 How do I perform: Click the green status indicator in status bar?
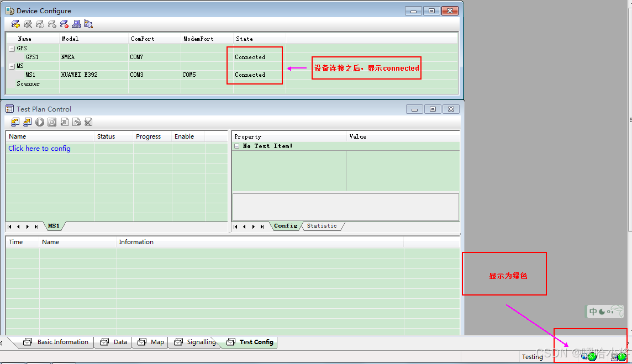click(592, 357)
